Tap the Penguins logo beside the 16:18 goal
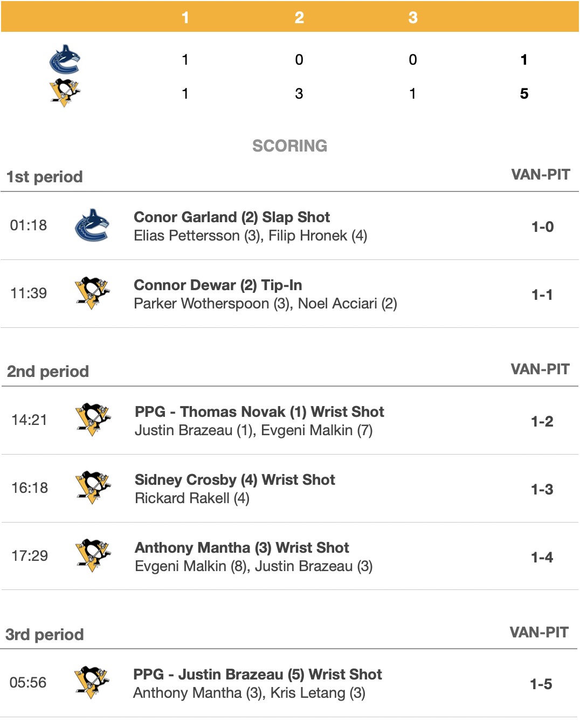Viewport: 580px width, 728px height. 93,487
